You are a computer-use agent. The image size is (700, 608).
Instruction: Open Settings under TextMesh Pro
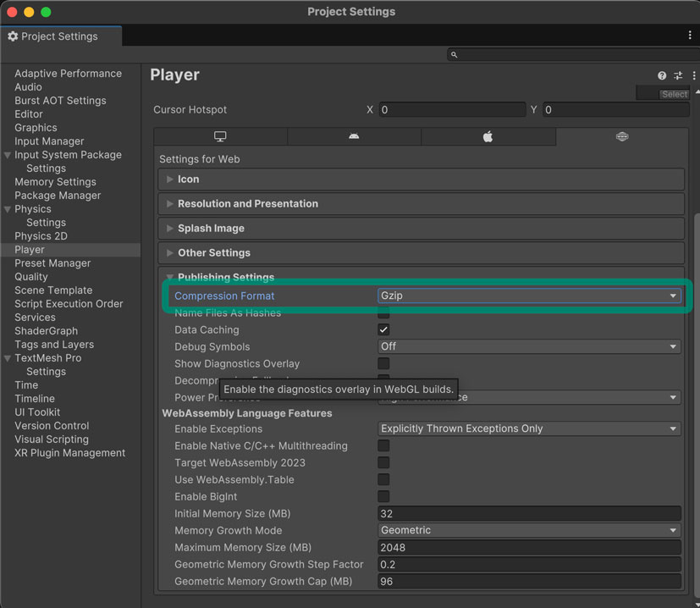(x=46, y=372)
